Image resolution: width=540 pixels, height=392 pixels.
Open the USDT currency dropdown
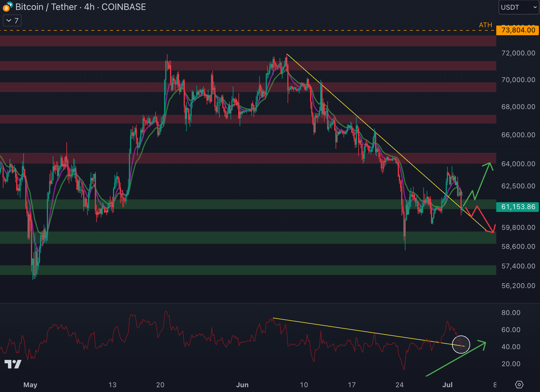[x=518, y=7]
